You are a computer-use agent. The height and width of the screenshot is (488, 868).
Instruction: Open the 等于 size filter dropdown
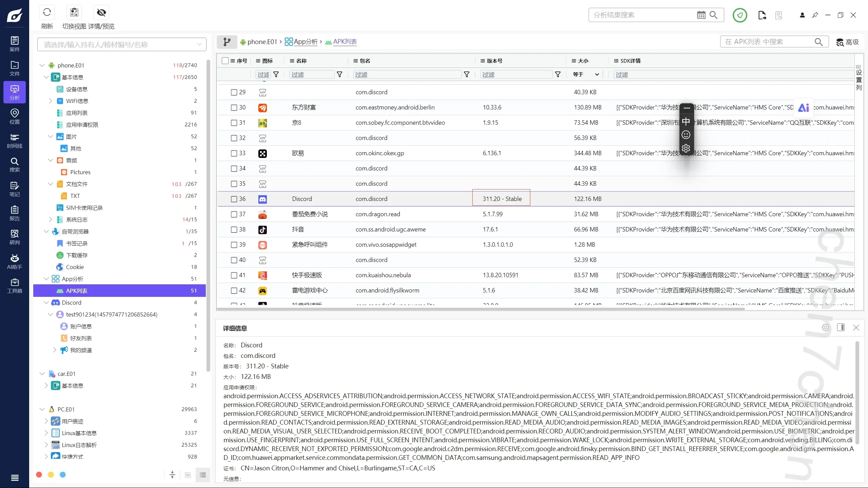coord(586,75)
